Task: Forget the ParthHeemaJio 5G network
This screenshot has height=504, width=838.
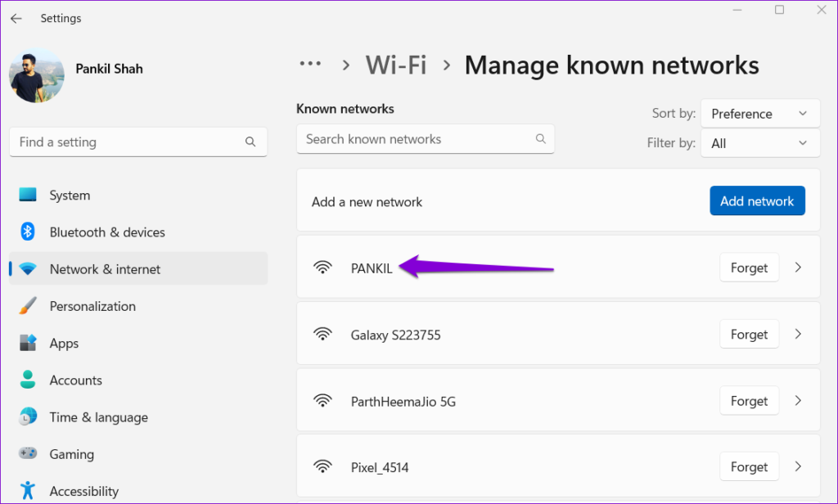Action: pos(749,400)
